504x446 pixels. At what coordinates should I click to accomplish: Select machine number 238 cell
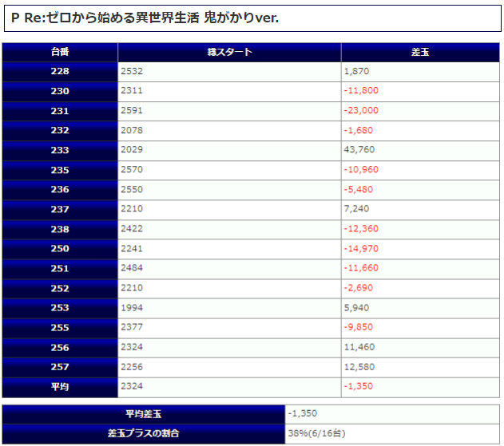coord(60,229)
